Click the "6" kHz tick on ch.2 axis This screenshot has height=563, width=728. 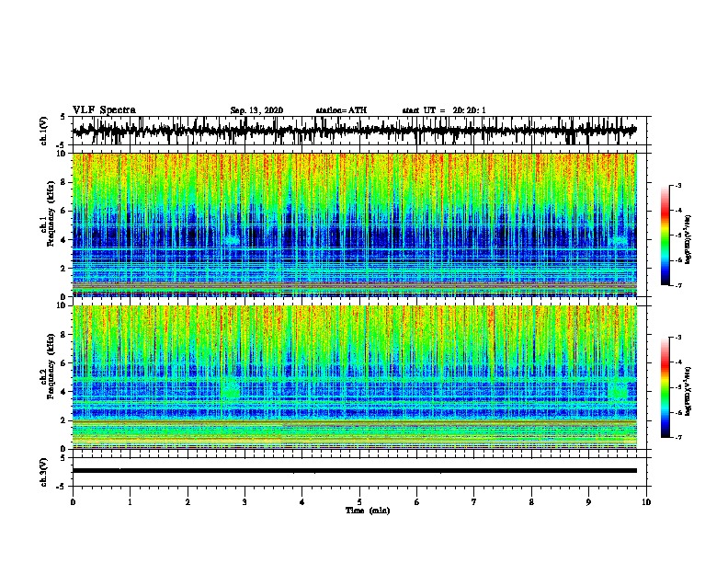64,363
